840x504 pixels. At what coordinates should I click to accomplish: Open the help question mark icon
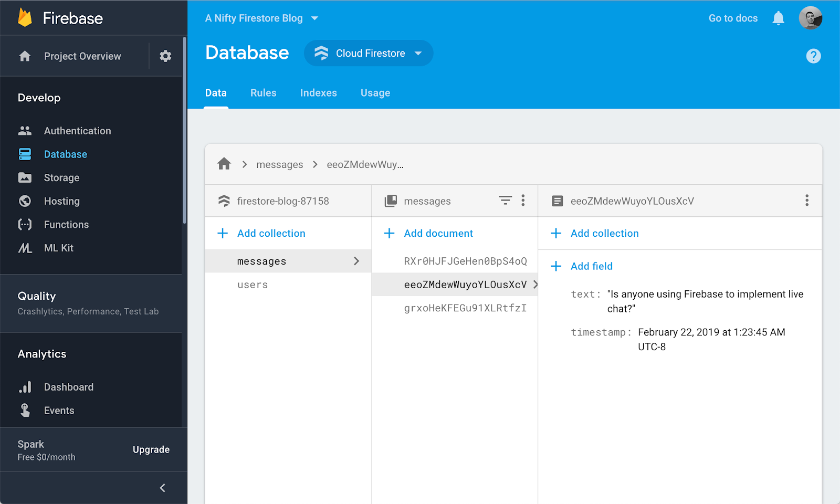813,56
